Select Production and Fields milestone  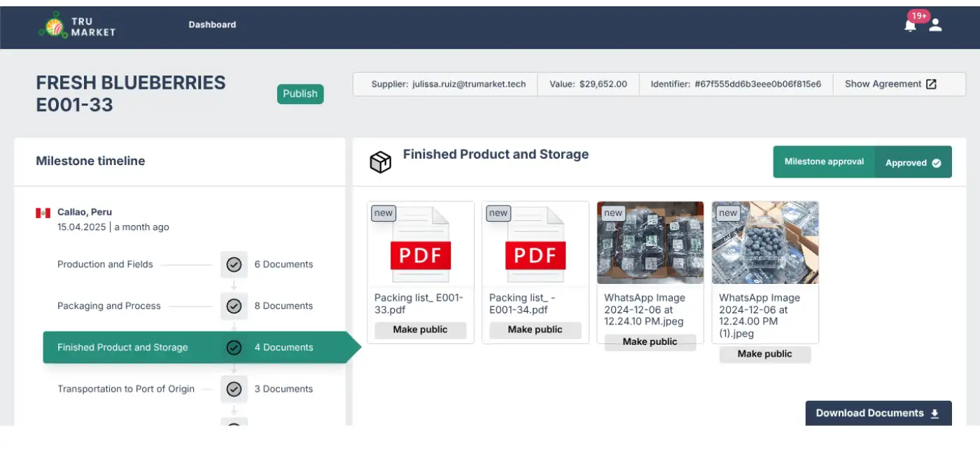point(105,264)
